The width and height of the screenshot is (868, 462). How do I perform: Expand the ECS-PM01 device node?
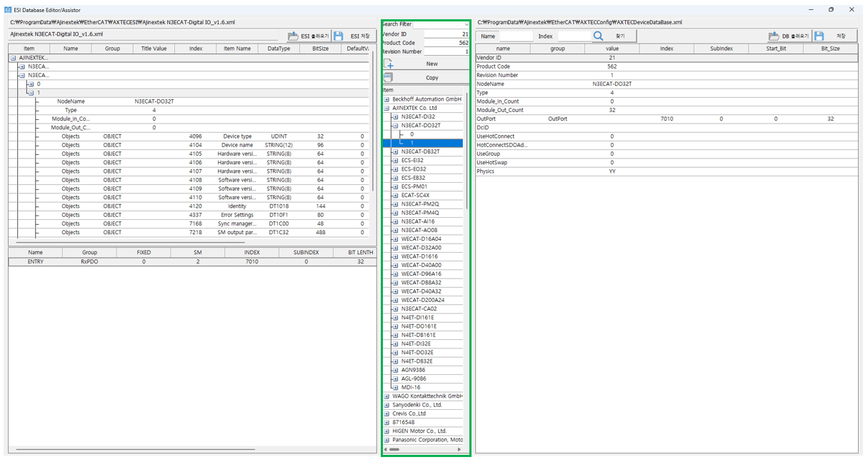[x=395, y=186]
